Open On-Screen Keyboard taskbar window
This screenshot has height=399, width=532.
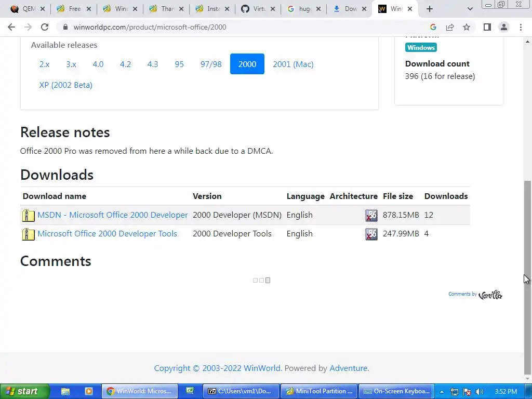pos(396,391)
